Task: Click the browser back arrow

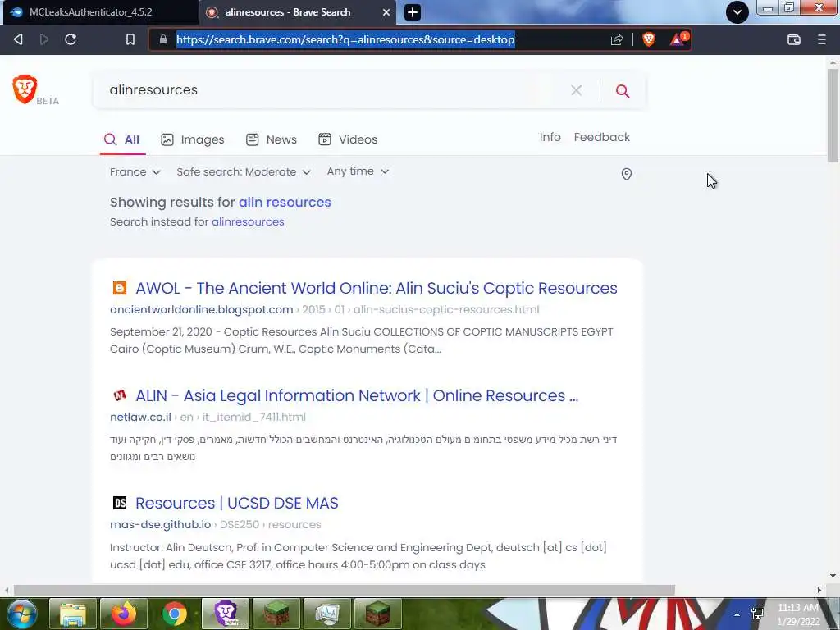Action: [18, 39]
